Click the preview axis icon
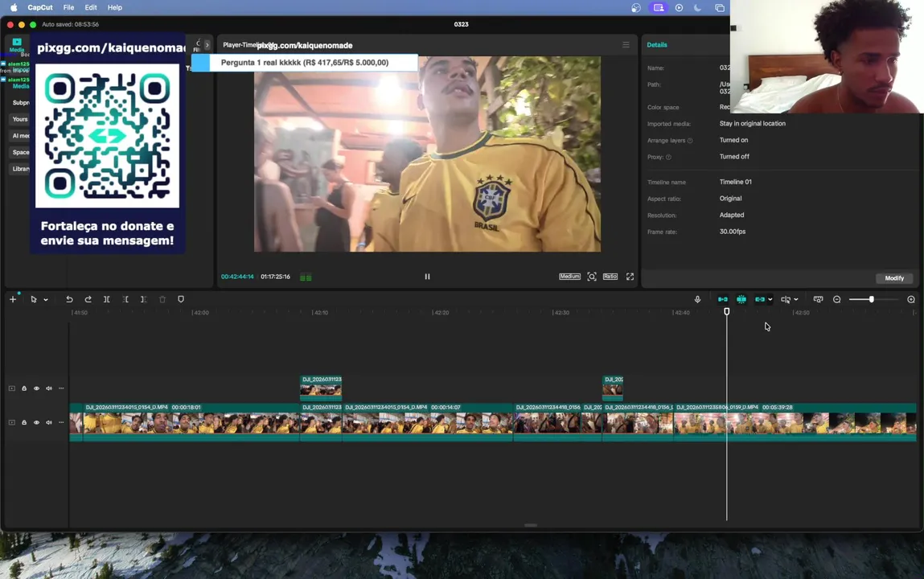The width and height of the screenshot is (924, 579). coord(786,299)
